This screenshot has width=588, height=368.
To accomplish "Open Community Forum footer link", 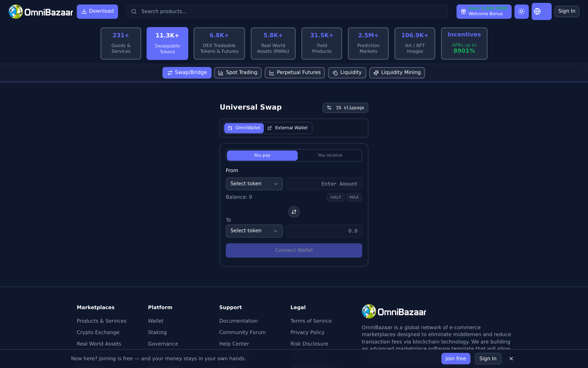I will point(242,332).
